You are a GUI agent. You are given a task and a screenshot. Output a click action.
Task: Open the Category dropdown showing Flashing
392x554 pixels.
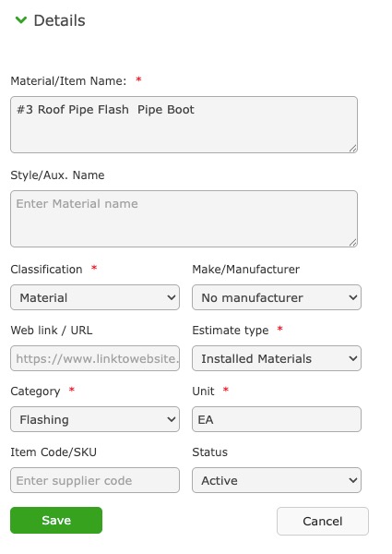tap(95, 419)
